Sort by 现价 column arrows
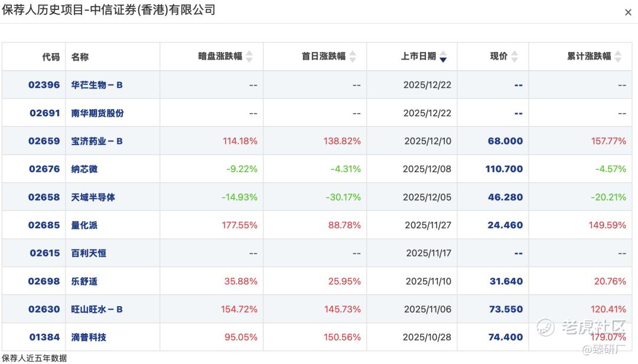 click(x=515, y=57)
